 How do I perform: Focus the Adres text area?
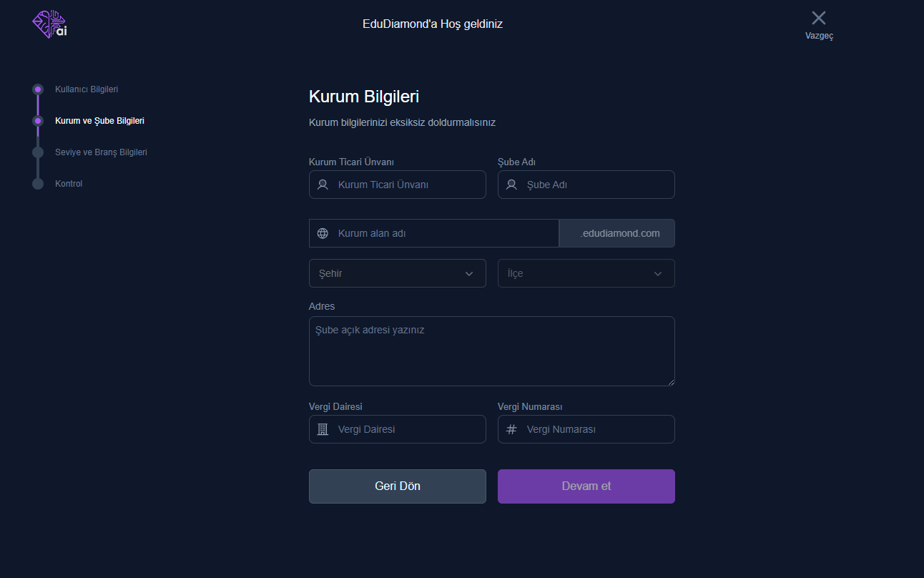pyautogui.click(x=492, y=351)
